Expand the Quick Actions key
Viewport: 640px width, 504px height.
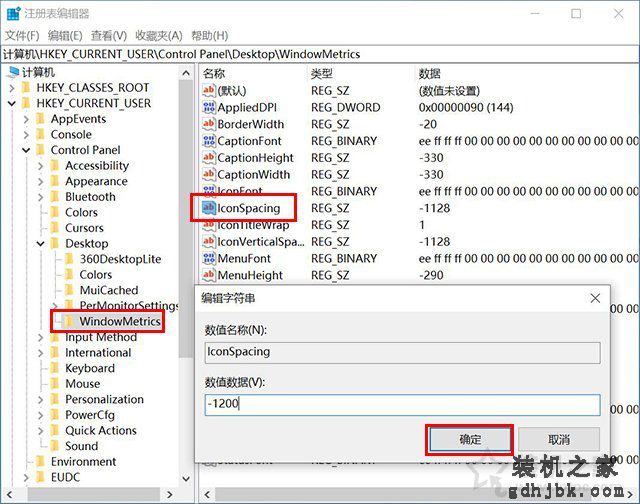point(40,431)
